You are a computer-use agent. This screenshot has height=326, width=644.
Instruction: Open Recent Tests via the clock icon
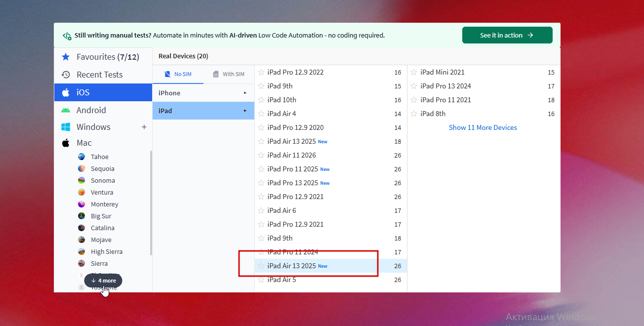[66, 75]
